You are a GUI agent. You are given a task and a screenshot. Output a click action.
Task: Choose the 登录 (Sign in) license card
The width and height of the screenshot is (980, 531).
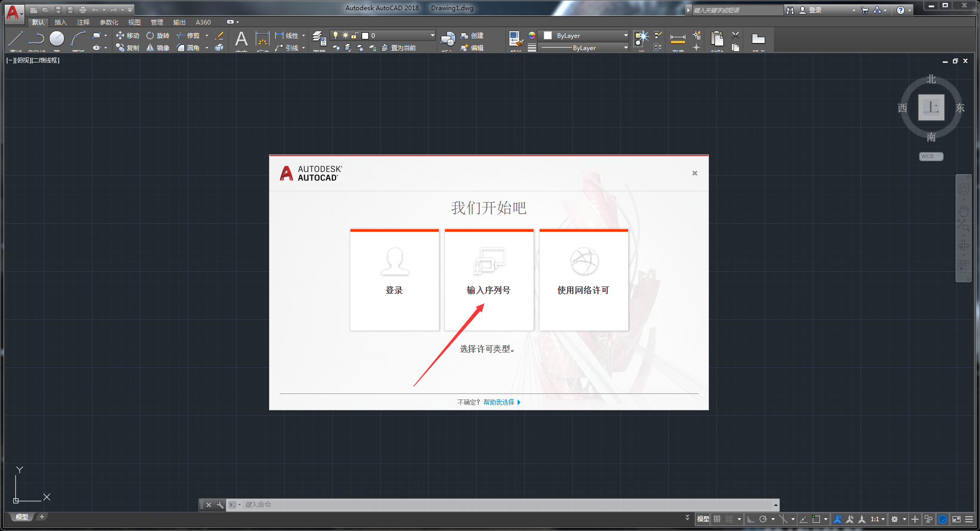coord(394,280)
